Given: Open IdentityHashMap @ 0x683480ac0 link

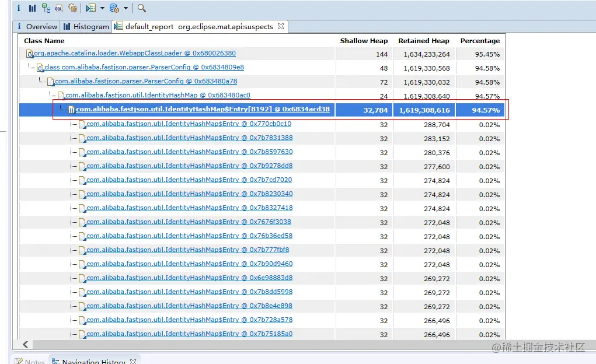Looking at the screenshot, I should click(158, 95).
